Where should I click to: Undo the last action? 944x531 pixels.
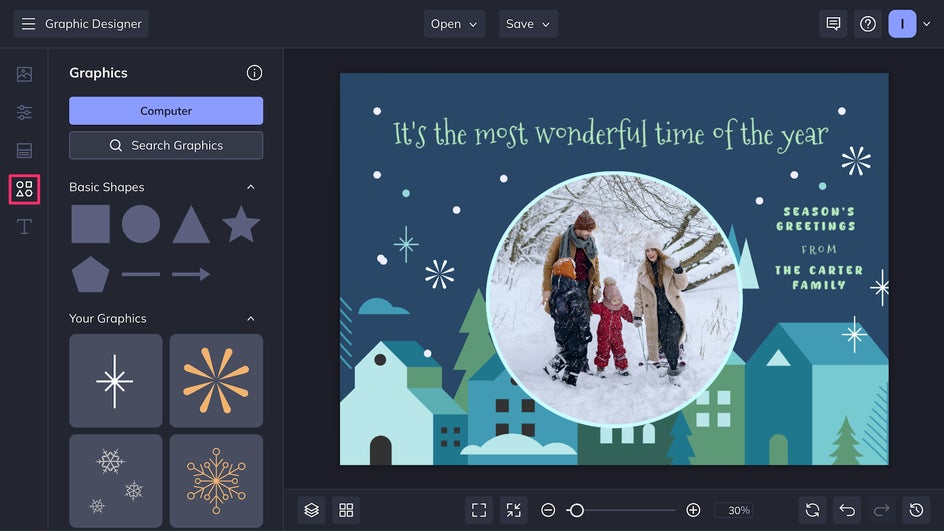[847, 511]
